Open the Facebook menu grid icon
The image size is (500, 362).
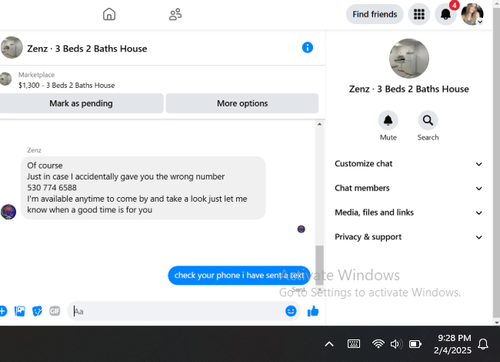[419, 14]
